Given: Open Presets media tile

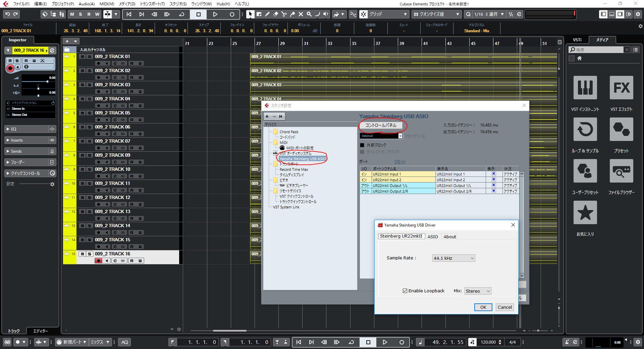Looking at the screenshot, I should (621, 129).
